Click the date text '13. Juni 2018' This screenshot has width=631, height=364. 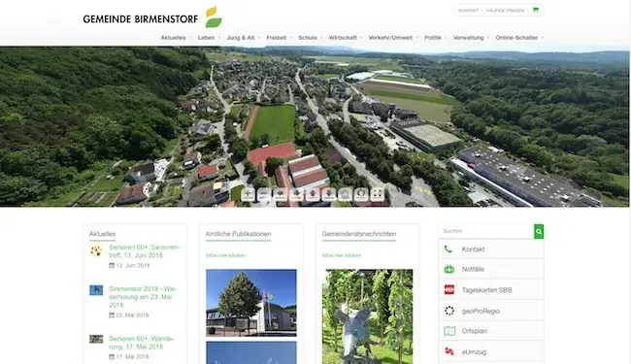point(133,265)
